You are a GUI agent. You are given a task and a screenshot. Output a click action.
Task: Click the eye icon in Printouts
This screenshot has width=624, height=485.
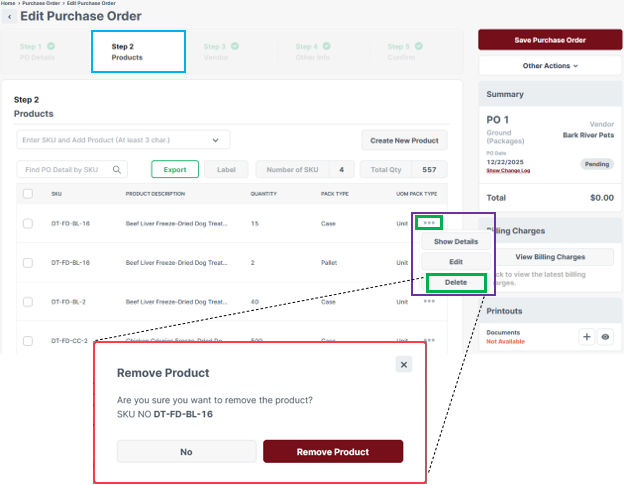pos(604,337)
